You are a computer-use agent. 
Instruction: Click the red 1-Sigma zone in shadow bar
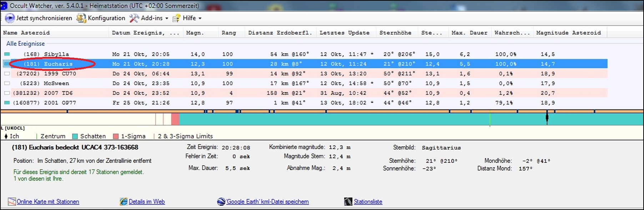[175, 119]
